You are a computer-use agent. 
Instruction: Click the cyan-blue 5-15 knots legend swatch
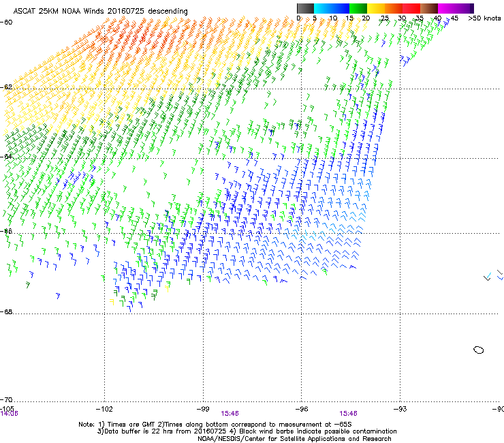pos(332,8)
